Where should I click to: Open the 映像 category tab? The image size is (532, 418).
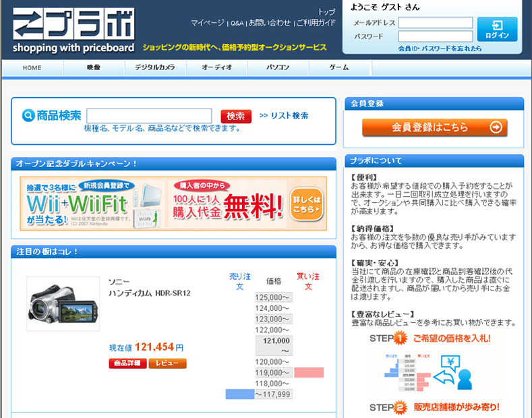click(94, 67)
